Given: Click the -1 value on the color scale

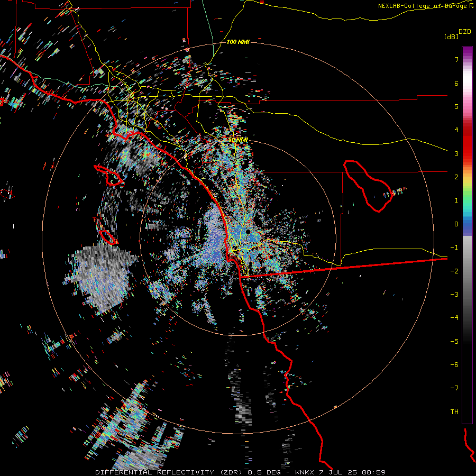Looking at the screenshot, I should tap(454, 248).
